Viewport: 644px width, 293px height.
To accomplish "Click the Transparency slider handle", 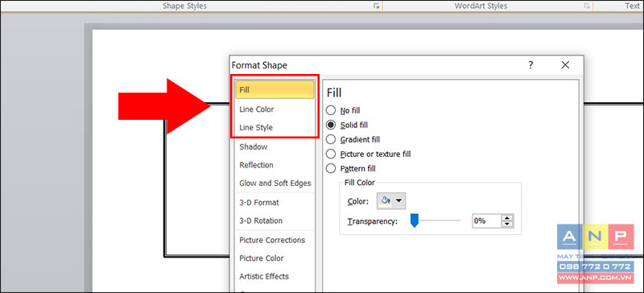I will click(x=415, y=221).
